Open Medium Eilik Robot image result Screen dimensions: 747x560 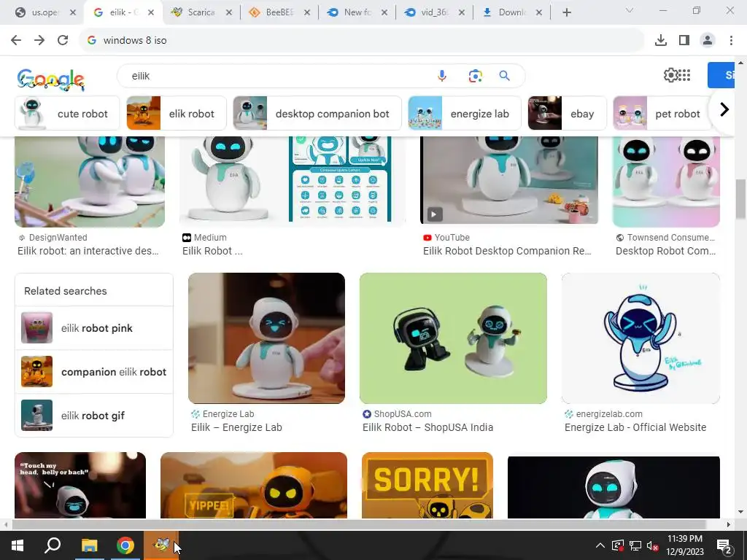(x=292, y=179)
